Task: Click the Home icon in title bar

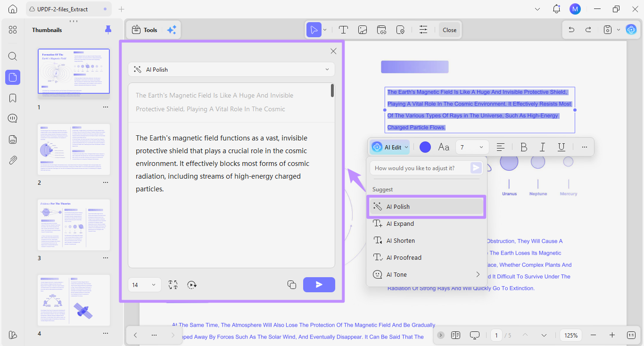Action: coord(13,9)
